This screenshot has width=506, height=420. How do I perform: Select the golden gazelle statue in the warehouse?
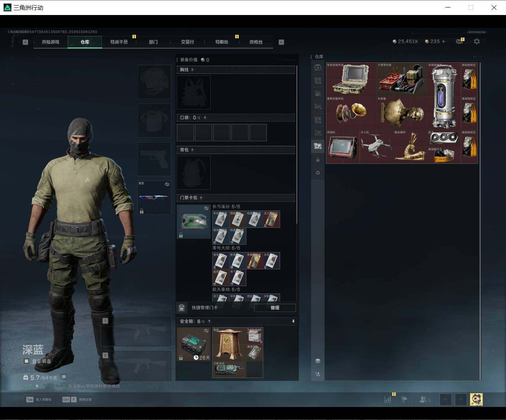pyautogui.click(x=410, y=147)
